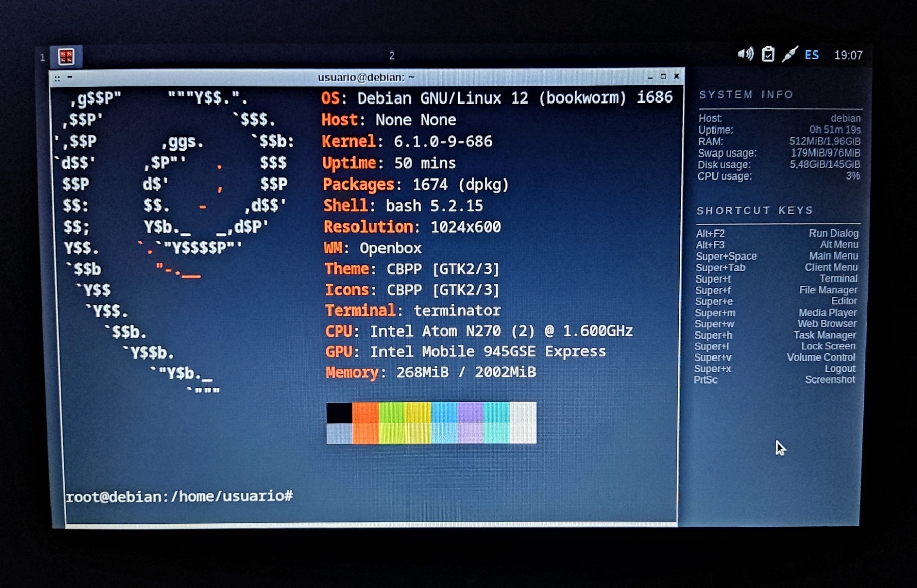Click the CPU text 'Intel Atom N270'
Image resolution: width=917 pixels, height=588 pixels.
tap(436, 331)
